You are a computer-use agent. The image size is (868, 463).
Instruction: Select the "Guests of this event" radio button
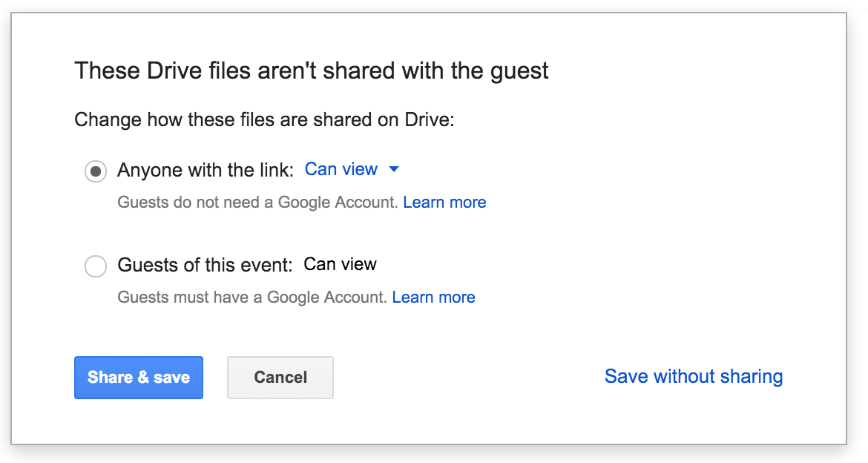point(96,266)
